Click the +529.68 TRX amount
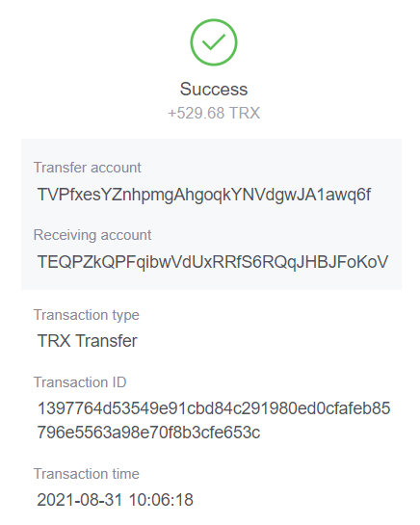420x525 pixels. pyautogui.click(x=214, y=113)
